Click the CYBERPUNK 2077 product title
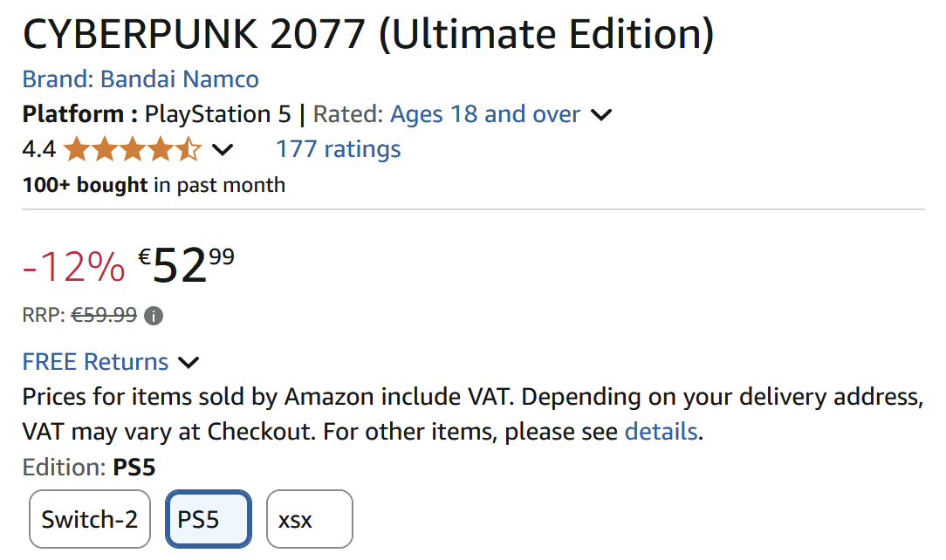This screenshot has width=946, height=560. click(368, 34)
